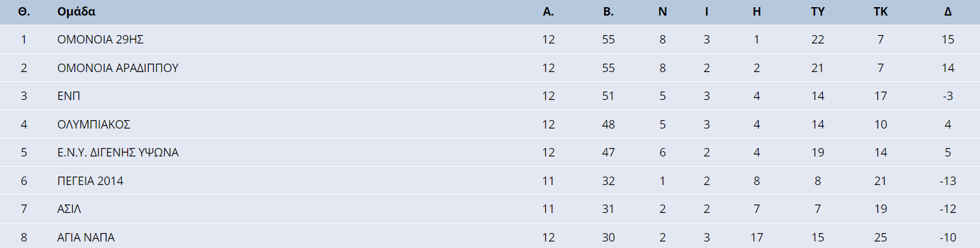This screenshot has width=980, height=248.
Task: Click the ΑΣΙΛ team name
Action: click(69, 210)
